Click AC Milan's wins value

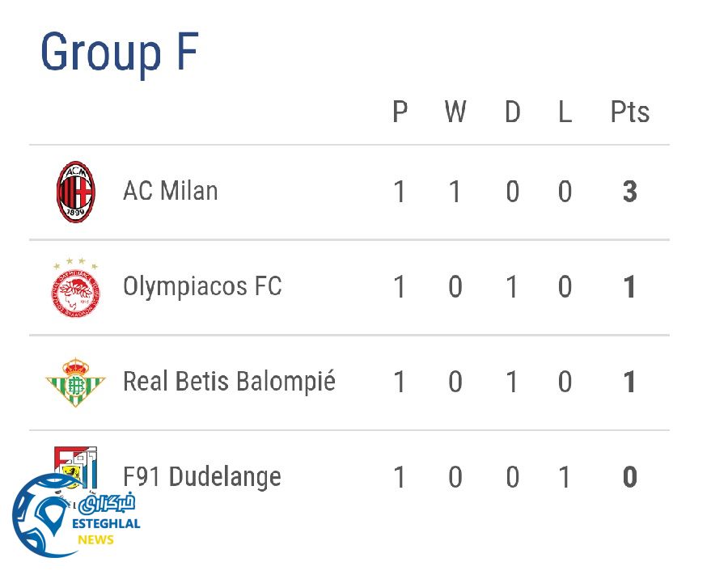(455, 192)
